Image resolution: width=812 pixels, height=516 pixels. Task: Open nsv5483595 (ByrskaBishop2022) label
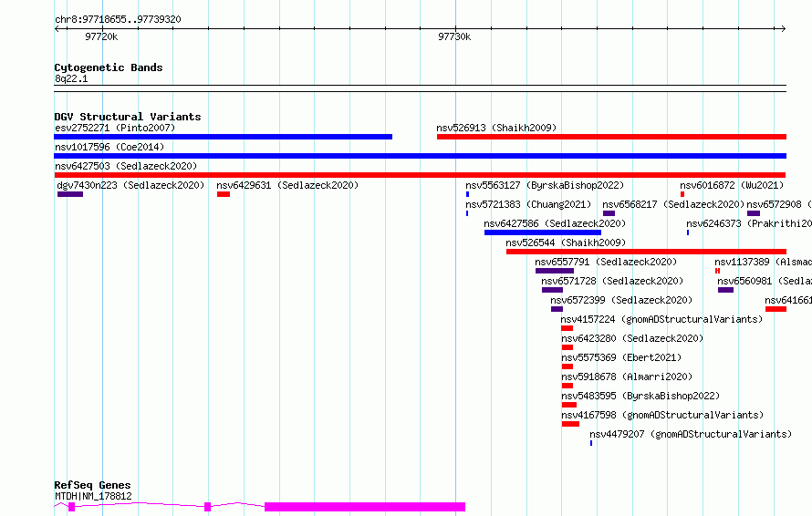click(640, 396)
